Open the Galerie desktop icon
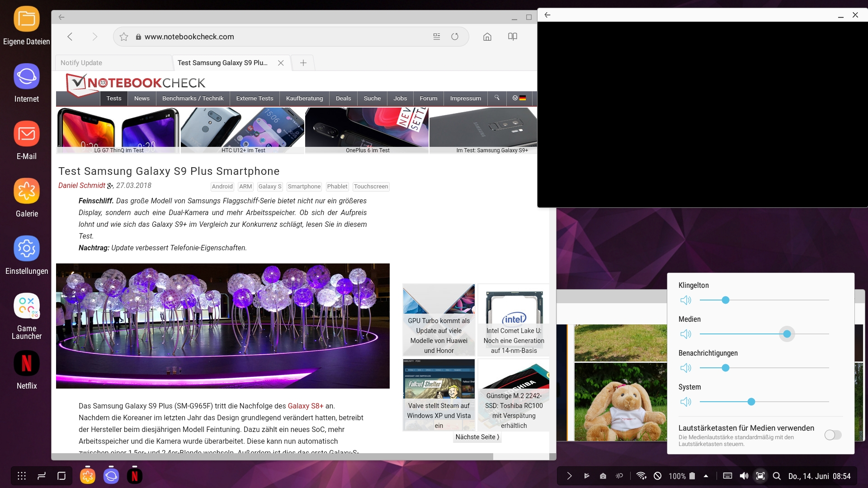The width and height of the screenshot is (868, 488). point(27,198)
